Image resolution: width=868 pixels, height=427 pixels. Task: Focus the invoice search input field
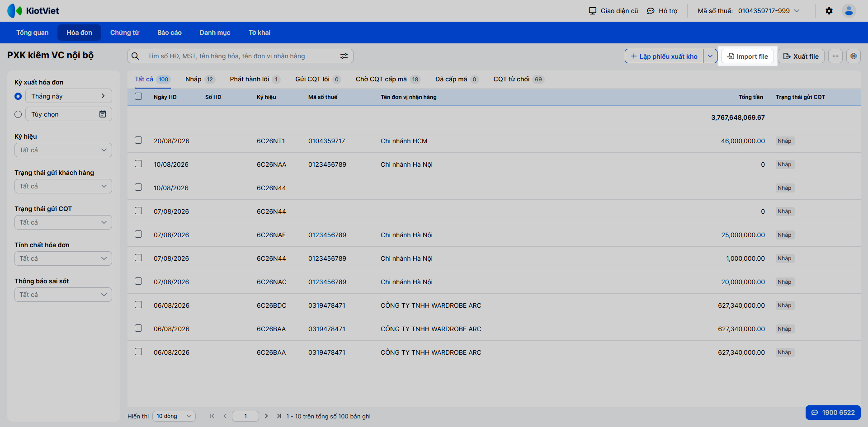(x=241, y=56)
